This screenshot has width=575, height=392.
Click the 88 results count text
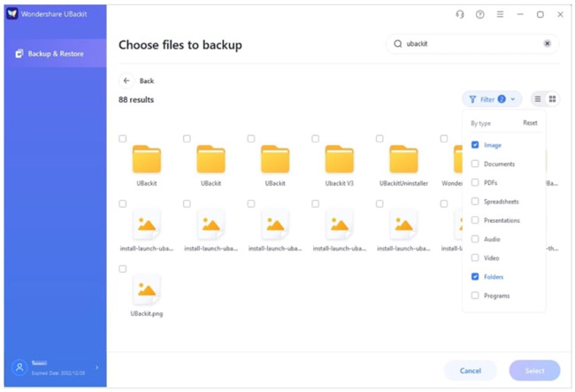tap(136, 100)
